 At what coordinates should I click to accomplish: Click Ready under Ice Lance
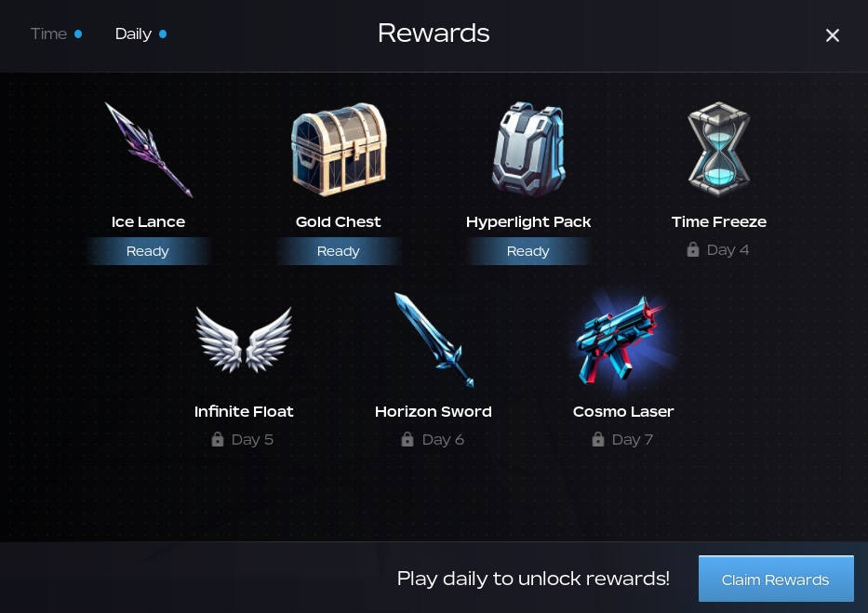(x=148, y=251)
